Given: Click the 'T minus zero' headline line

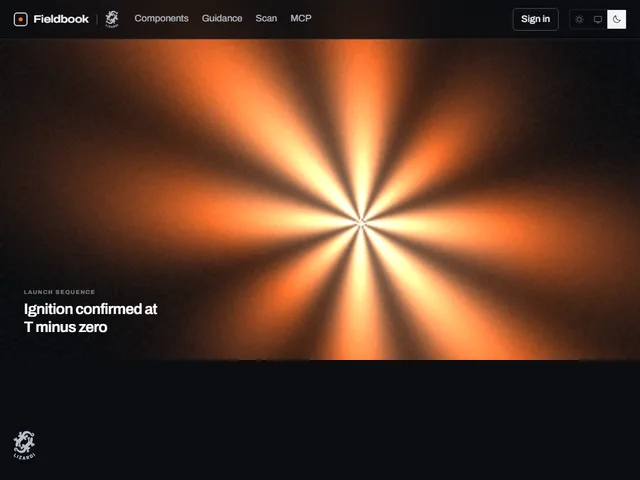Looking at the screenshot, I should point(66,327).
